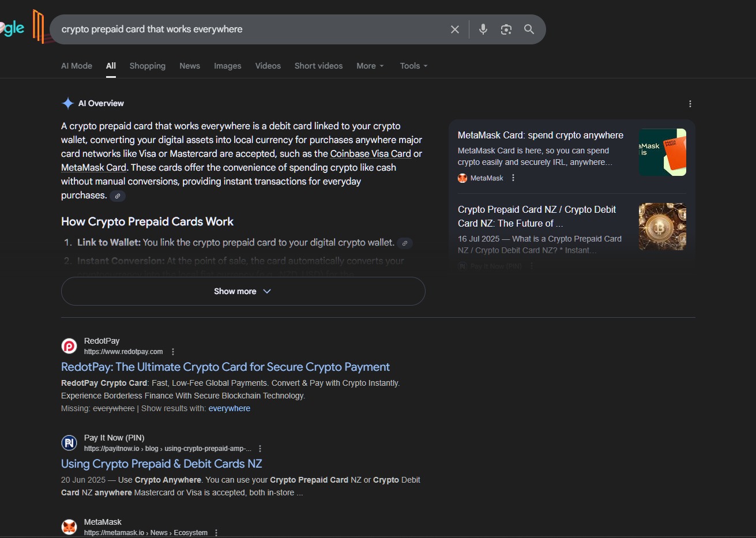This screenshot has height=538, width=756.
Task: Switch to the Images tab
Action: click(x=228, y=66)
